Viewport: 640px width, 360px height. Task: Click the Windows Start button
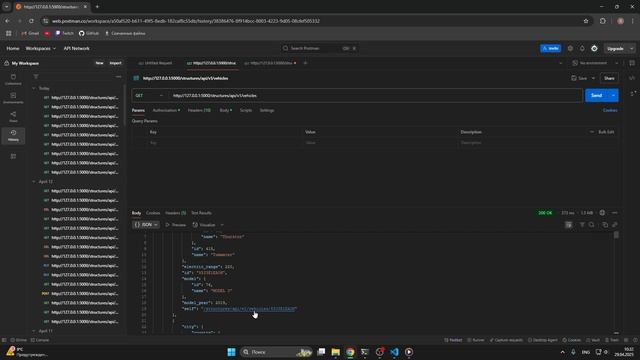click(x=231, y=352)
